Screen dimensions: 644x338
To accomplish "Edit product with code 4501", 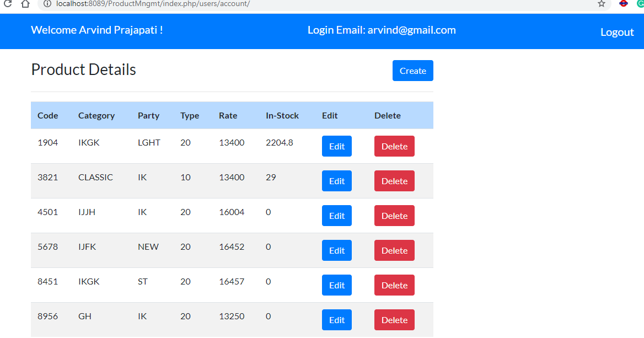I will [x=336, y=216].
